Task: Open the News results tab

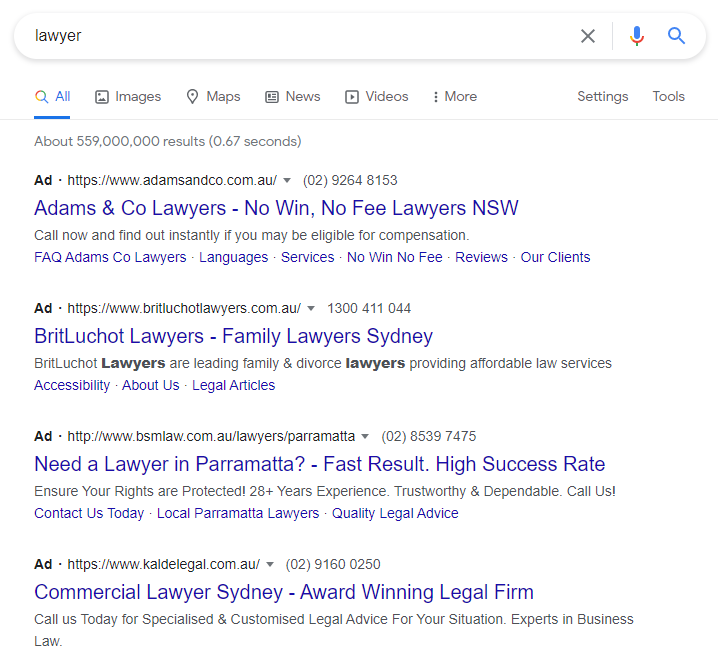Action: coord(293,97)
